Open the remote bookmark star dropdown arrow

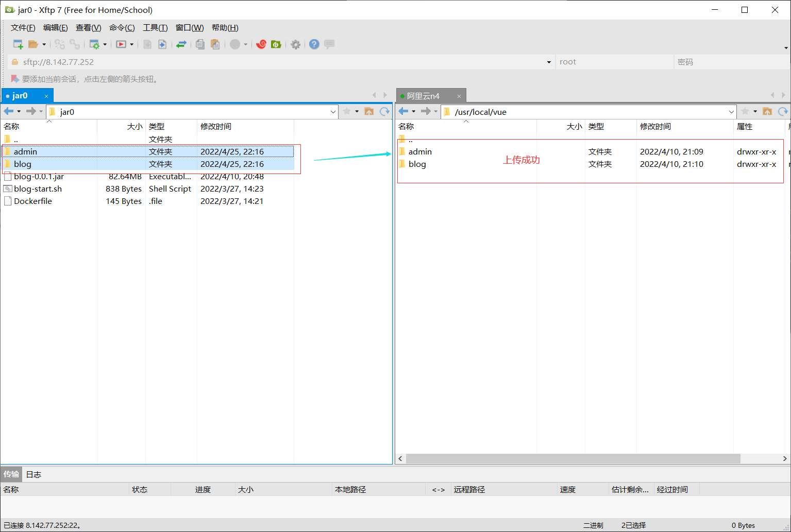[755, 111]
